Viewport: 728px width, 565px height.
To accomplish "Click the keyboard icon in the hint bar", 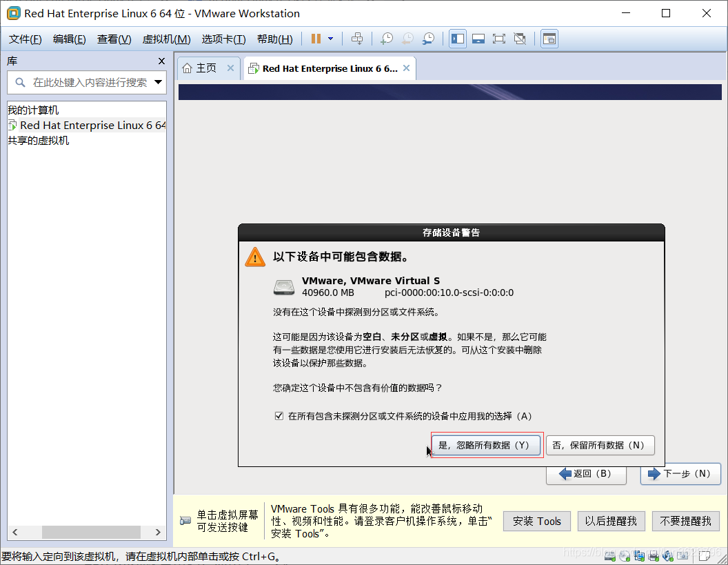I will (185, 521).
